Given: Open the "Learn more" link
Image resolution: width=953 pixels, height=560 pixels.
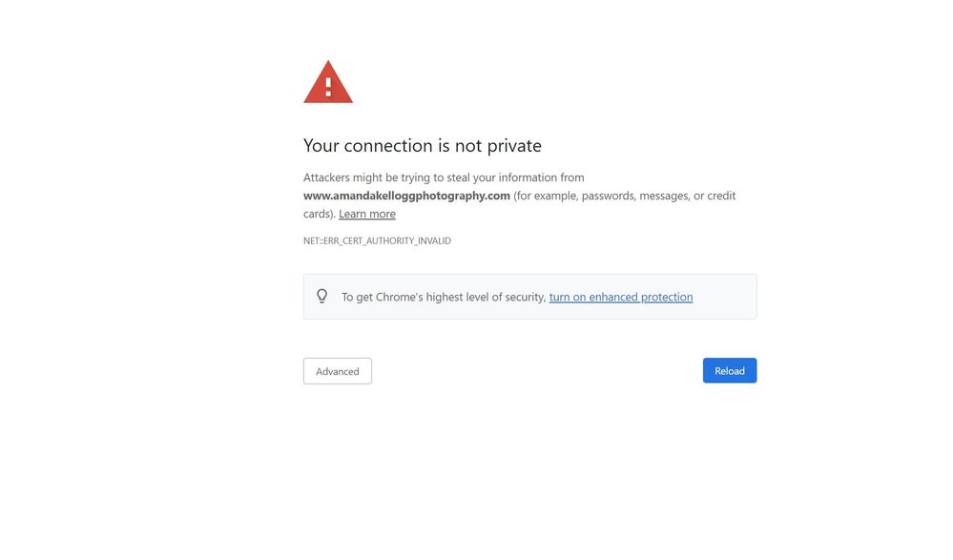Looking at the screenshot, I should (366, 215).
